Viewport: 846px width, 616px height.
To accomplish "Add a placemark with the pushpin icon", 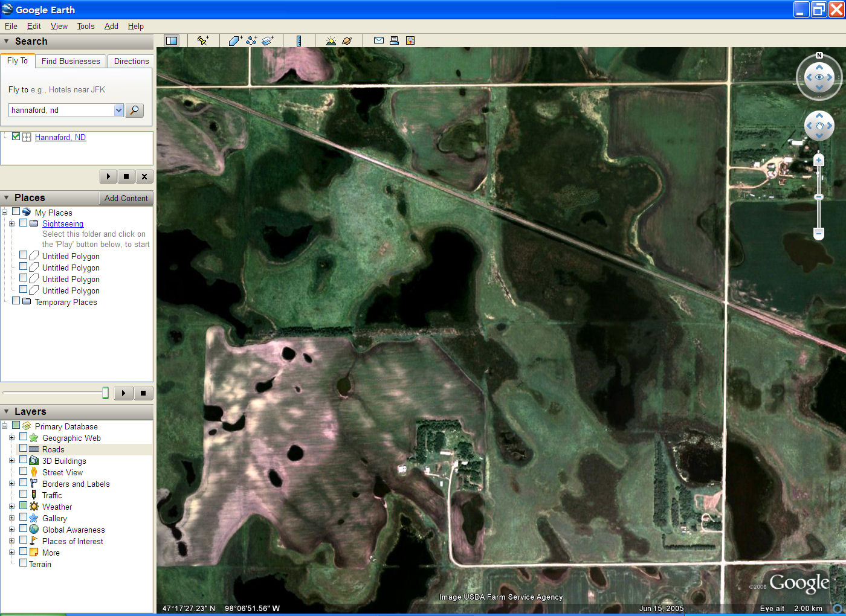I will tap(203, 40).
